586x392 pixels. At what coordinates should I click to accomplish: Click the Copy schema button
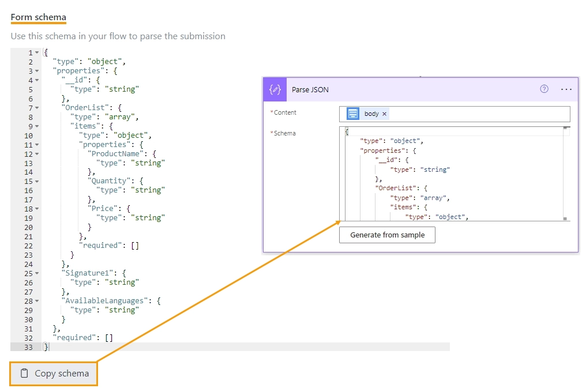pyautogui.click(x=54, y=374)
